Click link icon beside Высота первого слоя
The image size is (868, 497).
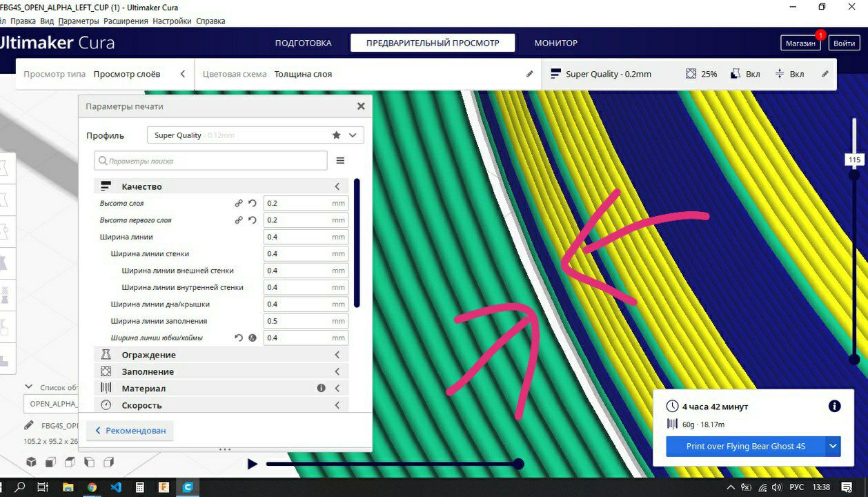coord(239,220)
